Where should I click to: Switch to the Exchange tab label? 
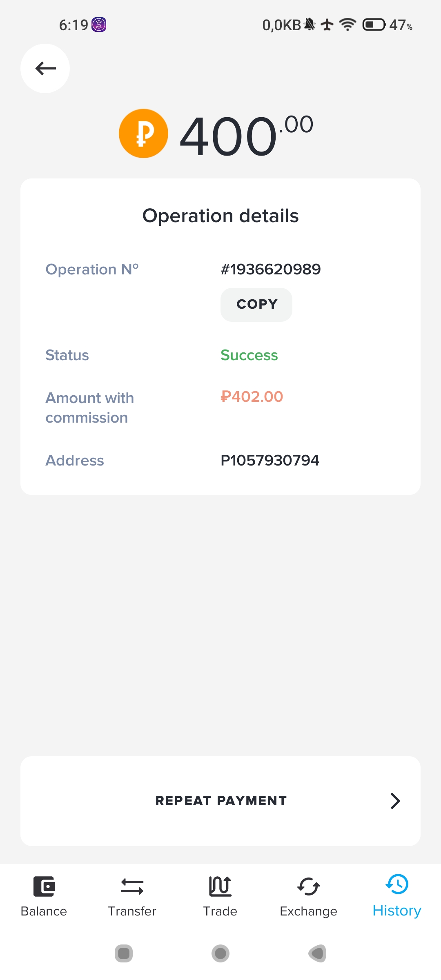tap(309, 911)
